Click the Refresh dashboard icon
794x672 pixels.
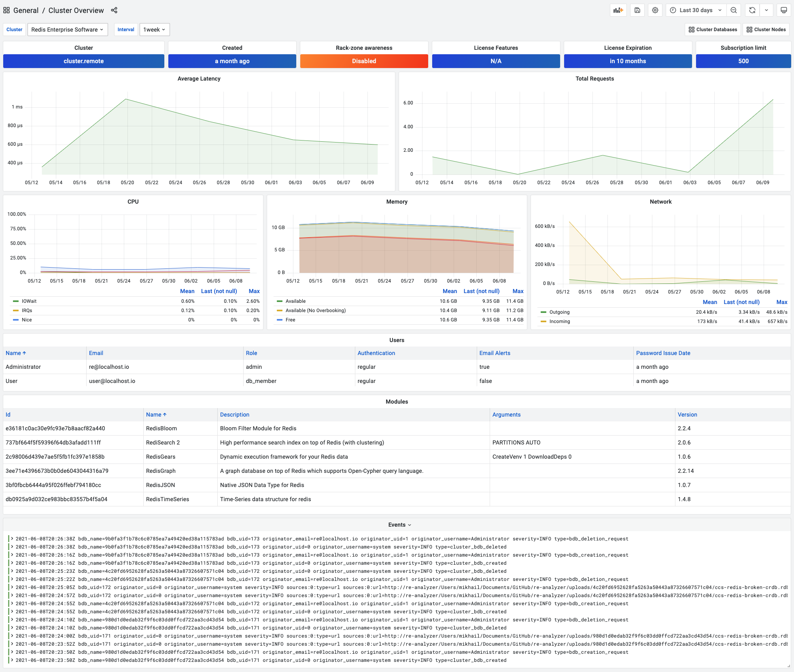[x=752, y=10]
